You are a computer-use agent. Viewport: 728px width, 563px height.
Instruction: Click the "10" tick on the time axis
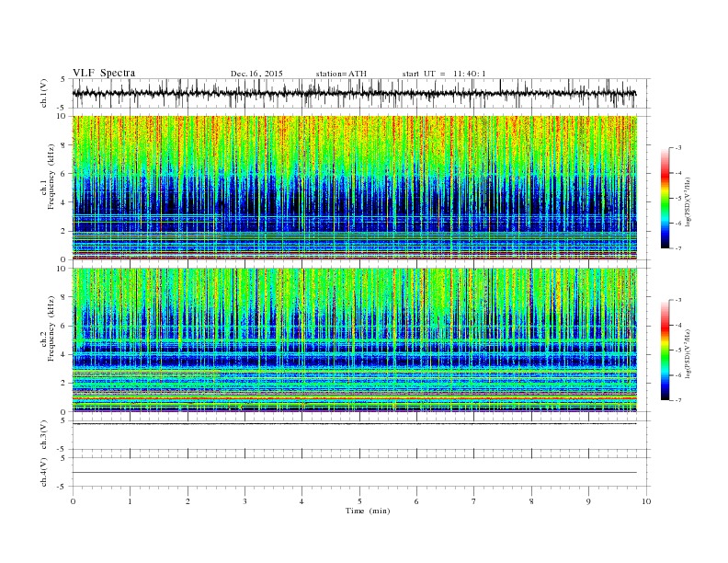(646, 501)
